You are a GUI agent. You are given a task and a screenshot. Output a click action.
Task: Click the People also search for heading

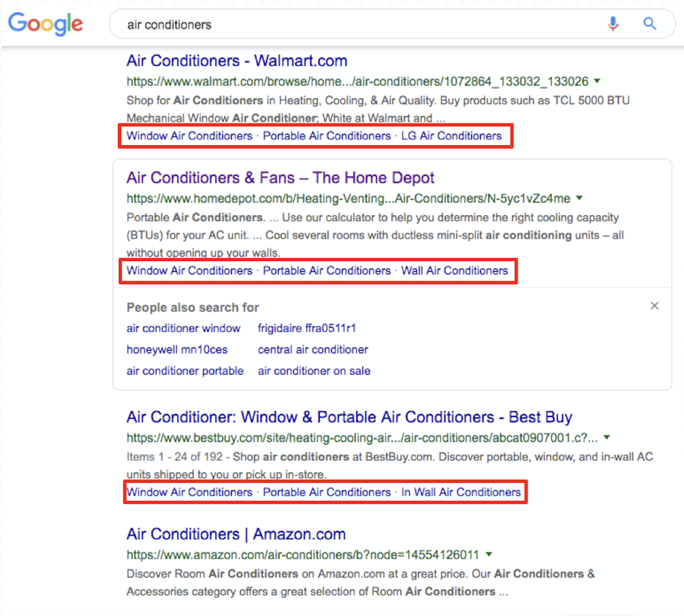tap(193, 307)
